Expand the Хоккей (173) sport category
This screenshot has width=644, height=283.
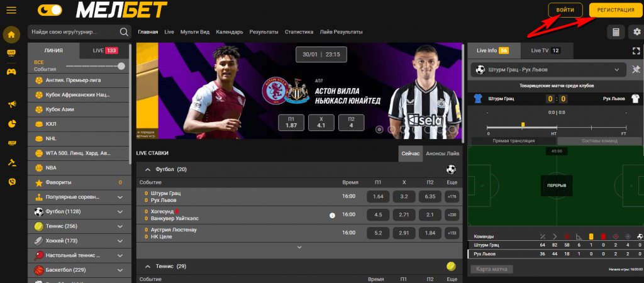[120, 241]
